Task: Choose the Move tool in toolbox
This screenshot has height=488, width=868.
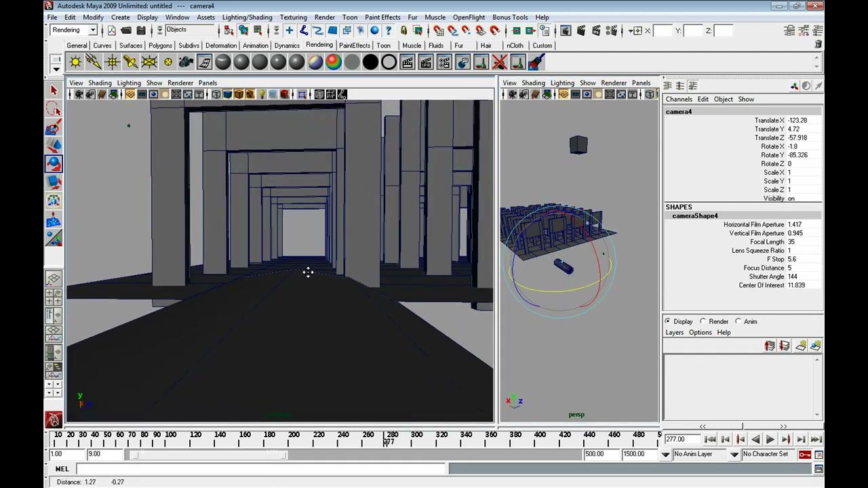Action: [x=54, y=146]
